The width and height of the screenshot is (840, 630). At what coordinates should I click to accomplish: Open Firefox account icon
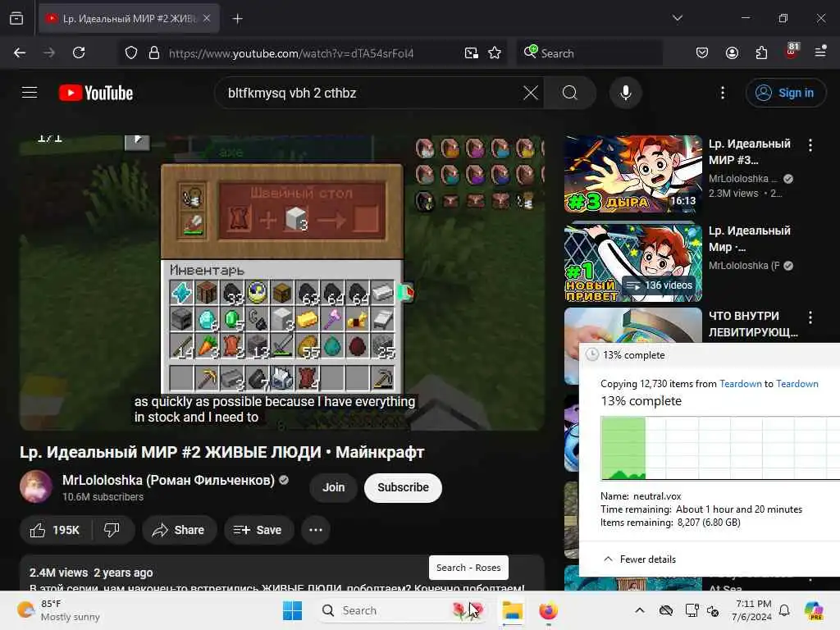[732, 52]
